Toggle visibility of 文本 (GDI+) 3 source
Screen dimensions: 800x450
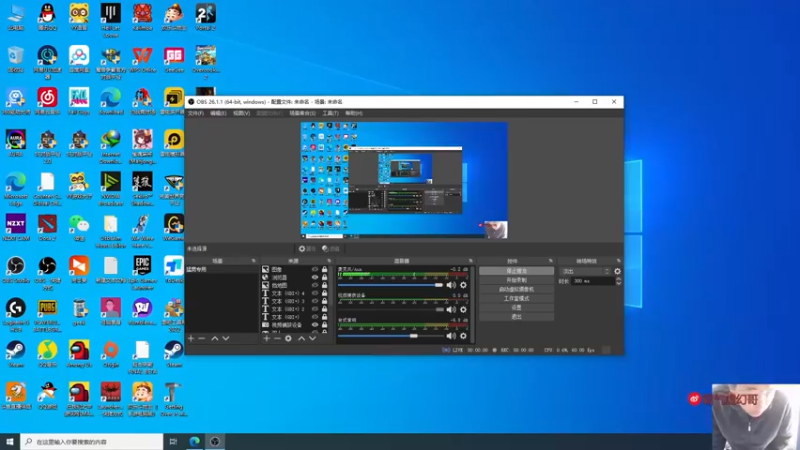tap(315, 301)
